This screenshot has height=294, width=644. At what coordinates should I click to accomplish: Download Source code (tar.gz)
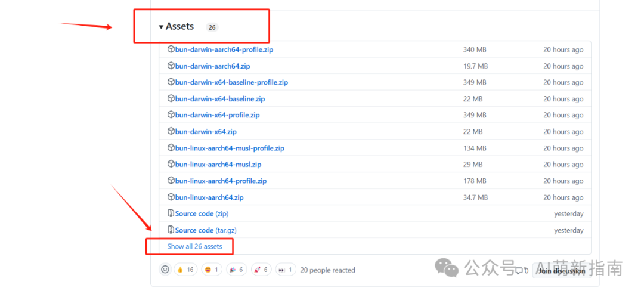(206, 230)
